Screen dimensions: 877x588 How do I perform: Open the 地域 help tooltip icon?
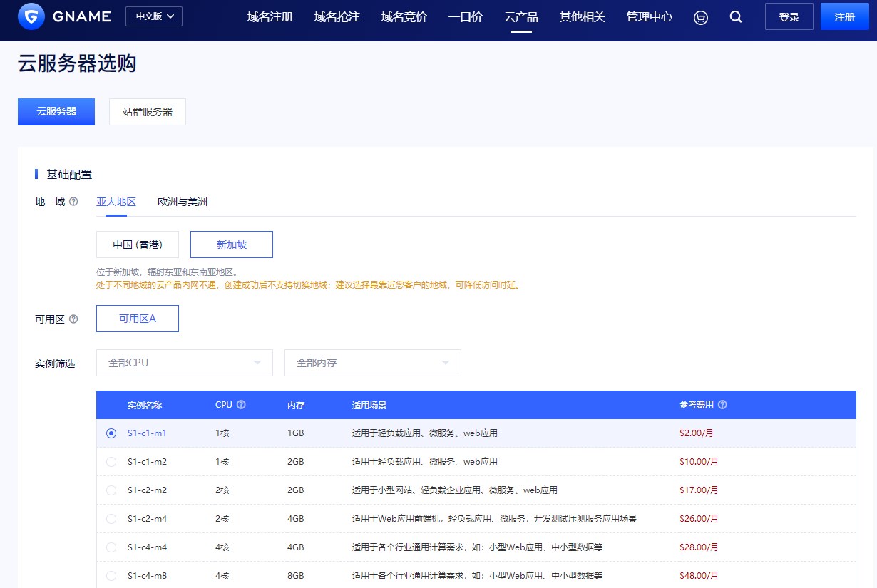74,202
